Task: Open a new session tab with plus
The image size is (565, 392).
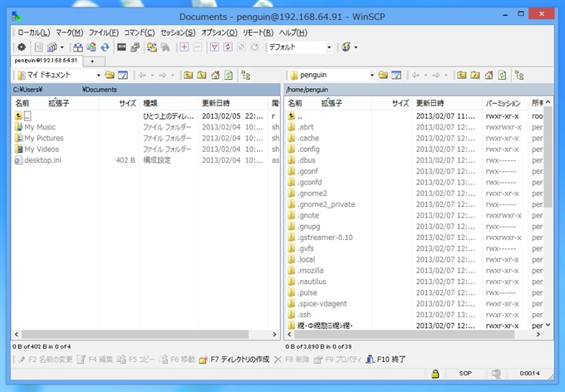Action: [92, 61]
